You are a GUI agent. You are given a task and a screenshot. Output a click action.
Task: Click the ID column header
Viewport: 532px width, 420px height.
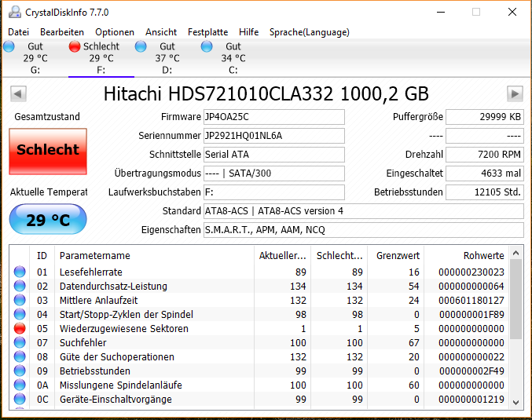(x=42, y=256)
